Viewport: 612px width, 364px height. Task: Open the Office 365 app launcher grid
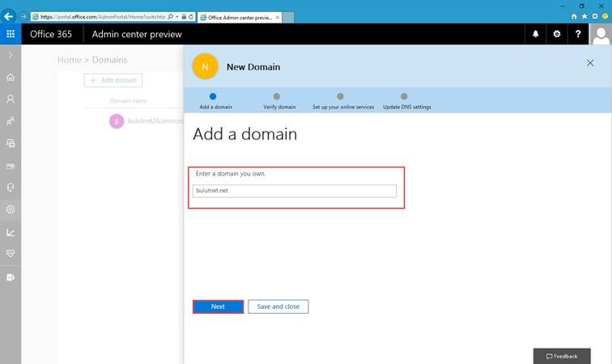click(11, 34)
